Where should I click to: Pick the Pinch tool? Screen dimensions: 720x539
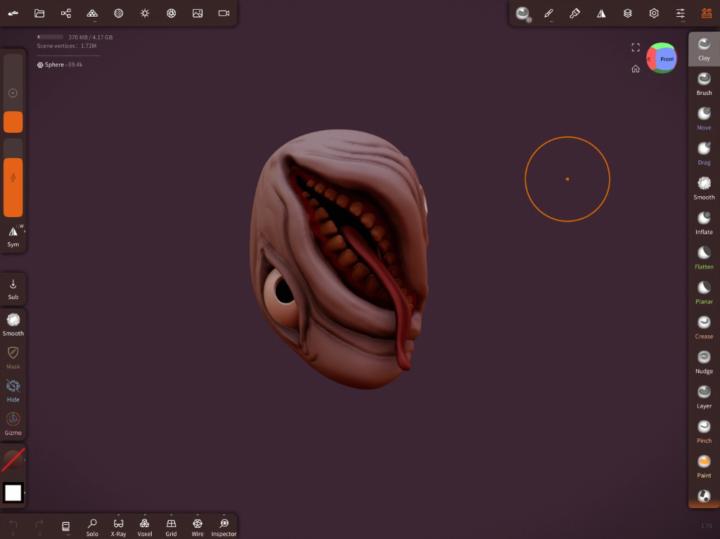tap(704, 430)
